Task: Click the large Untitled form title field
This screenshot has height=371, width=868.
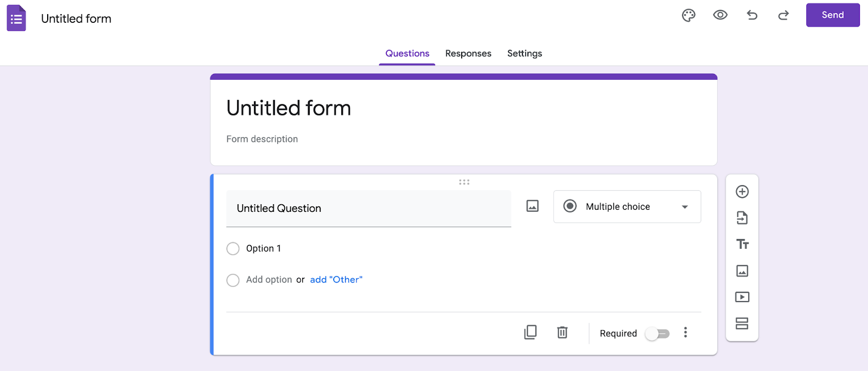Action: point(289,108)
